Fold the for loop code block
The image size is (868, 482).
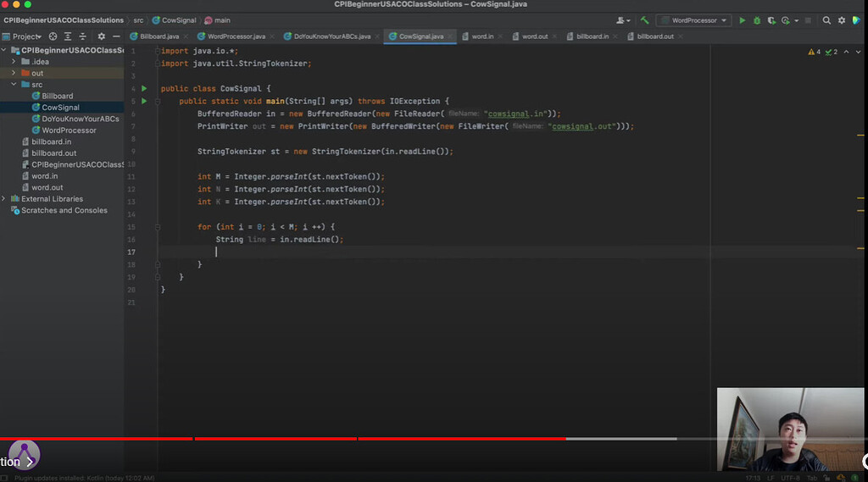[157, 227]
